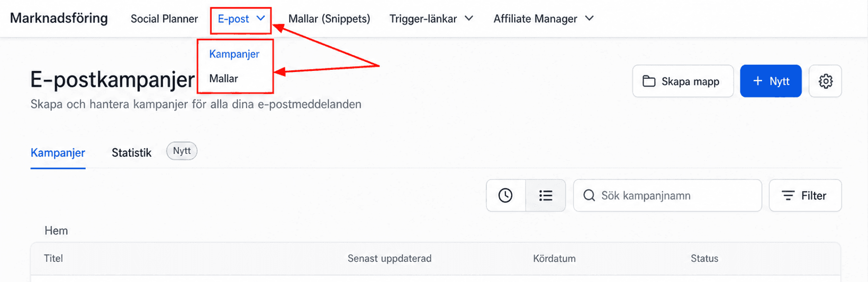Click the settings gear icon
The image size is (868, 282).
825,81
